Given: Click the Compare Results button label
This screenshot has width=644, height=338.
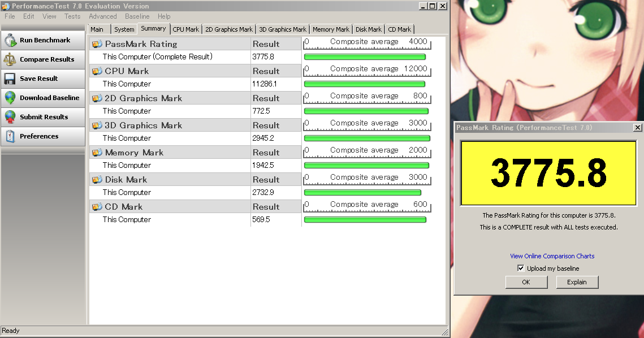Looking at the screenshot, I should tap(47, 59).
